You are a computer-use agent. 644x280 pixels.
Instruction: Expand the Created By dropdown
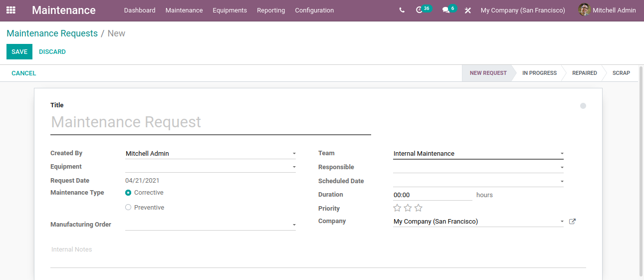point(294,154)
